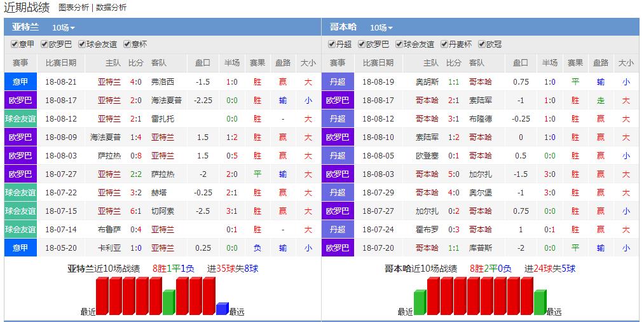
Task: Open the 5:0 score against 加尔扎
Action: click(x=453, y=174)
